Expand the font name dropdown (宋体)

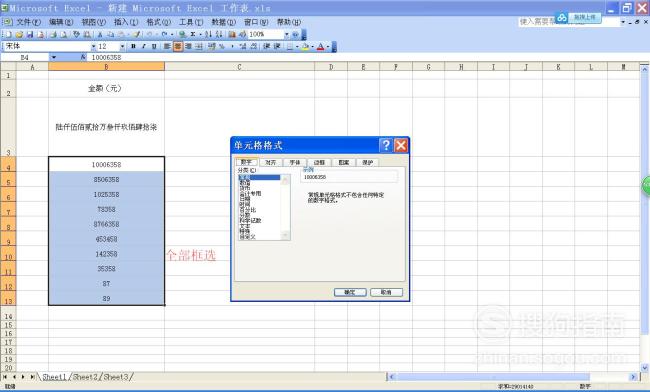point(94,46)
